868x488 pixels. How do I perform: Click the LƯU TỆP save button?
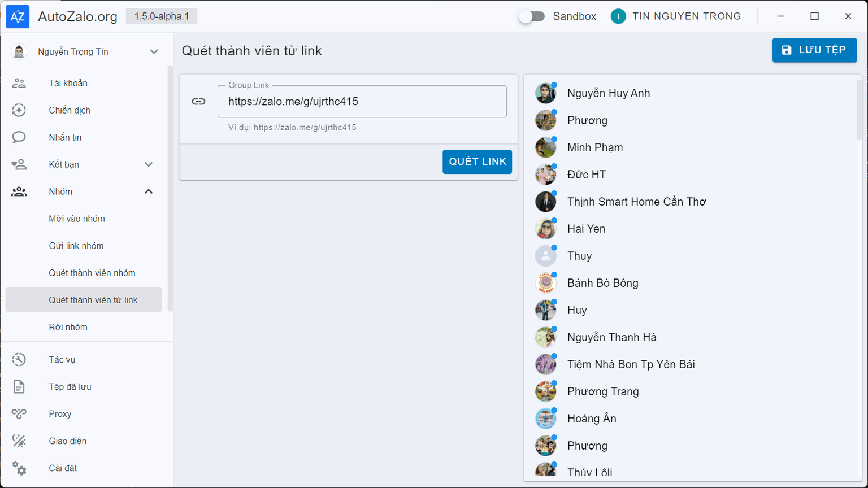[814, 50]
